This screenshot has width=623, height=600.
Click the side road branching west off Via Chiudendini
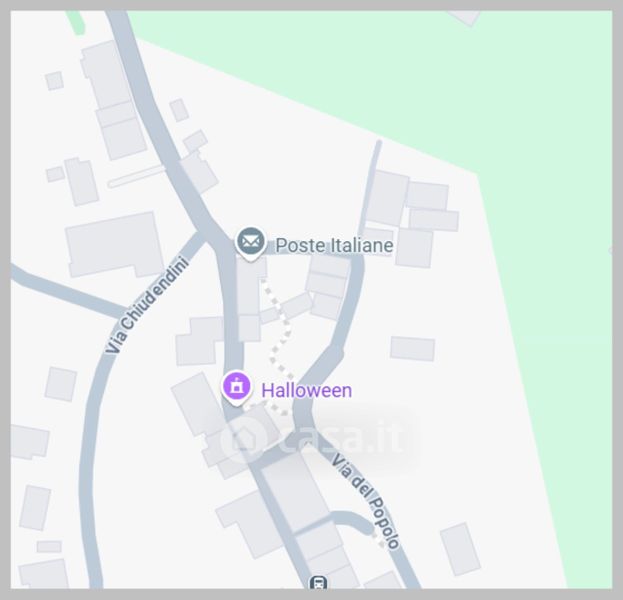point(66,292)
